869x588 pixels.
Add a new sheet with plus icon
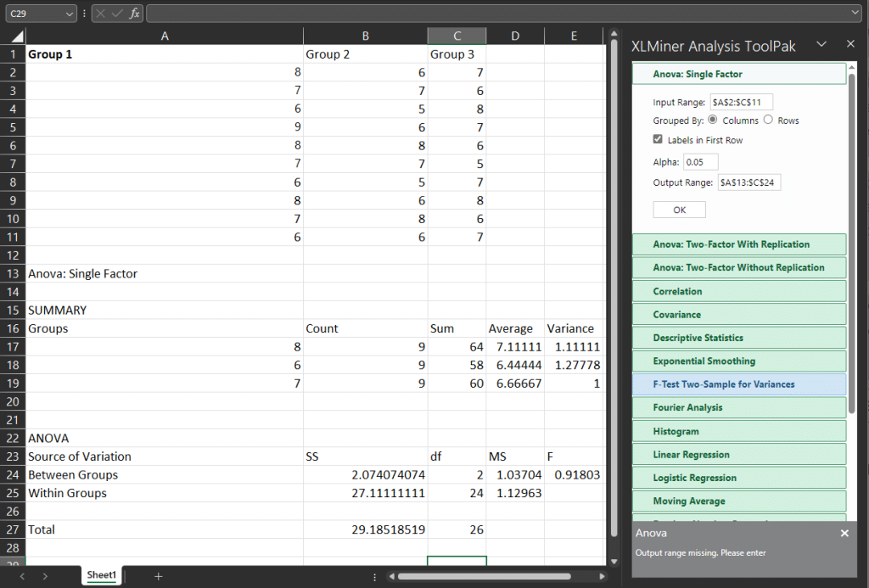click(158, 576)
